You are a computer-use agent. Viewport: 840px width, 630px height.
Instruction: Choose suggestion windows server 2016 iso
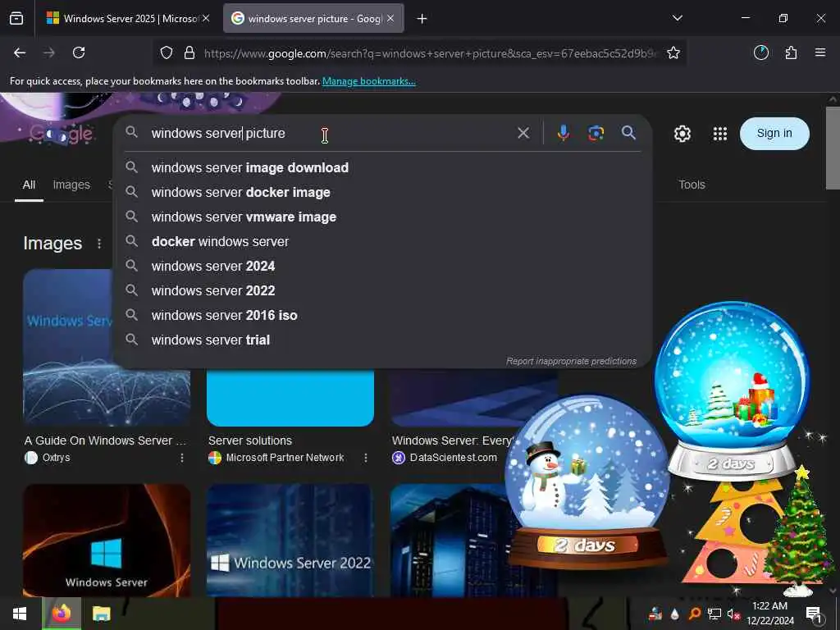(382, 316)
